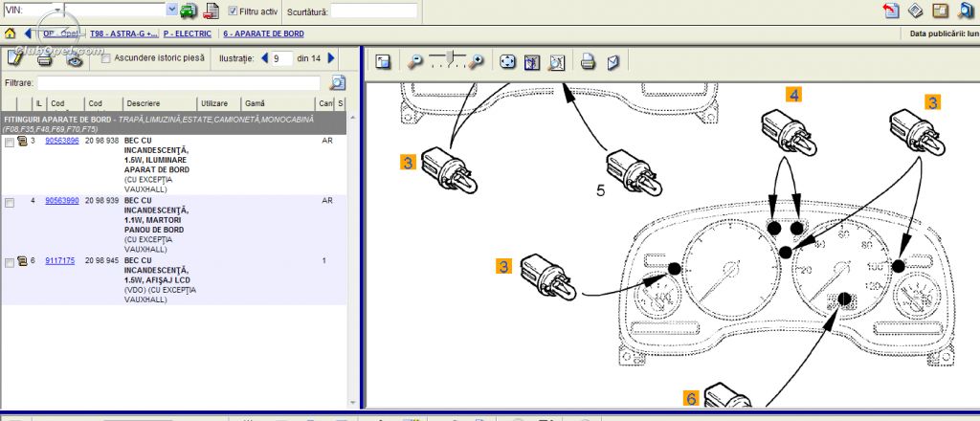The height and width of the screenshot is (421, 980).
Task: Open the book icon at top right
Action: 916,10
